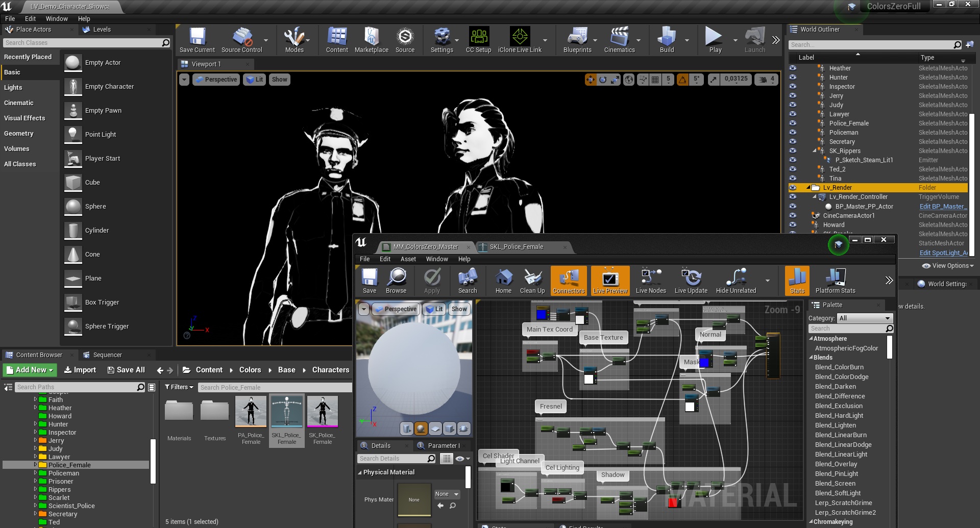This screenshot has width=980, height=528.
Task: Click the Home icon in material editor
Action: point(503,281)
